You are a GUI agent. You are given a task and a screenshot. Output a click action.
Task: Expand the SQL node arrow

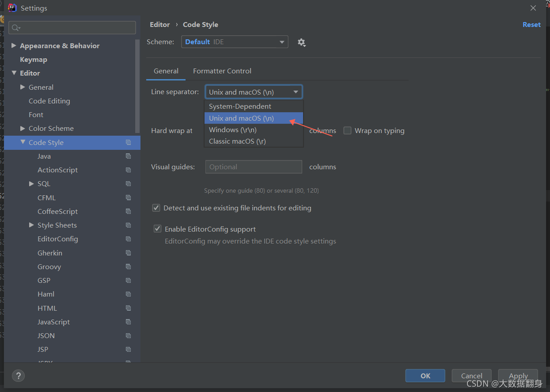pos(31,183)
